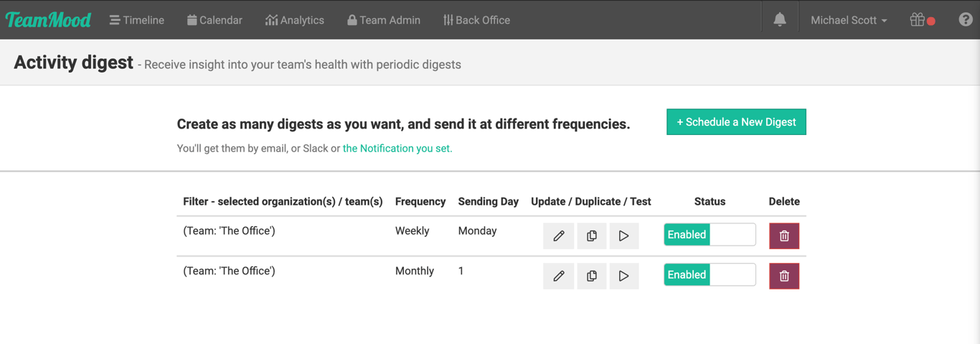Send a test of the Monthly digest

tap(623, 276)
